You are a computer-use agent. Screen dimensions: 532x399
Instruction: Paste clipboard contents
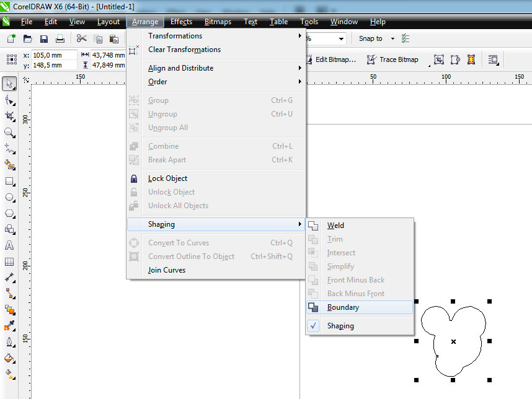point(114,38)
